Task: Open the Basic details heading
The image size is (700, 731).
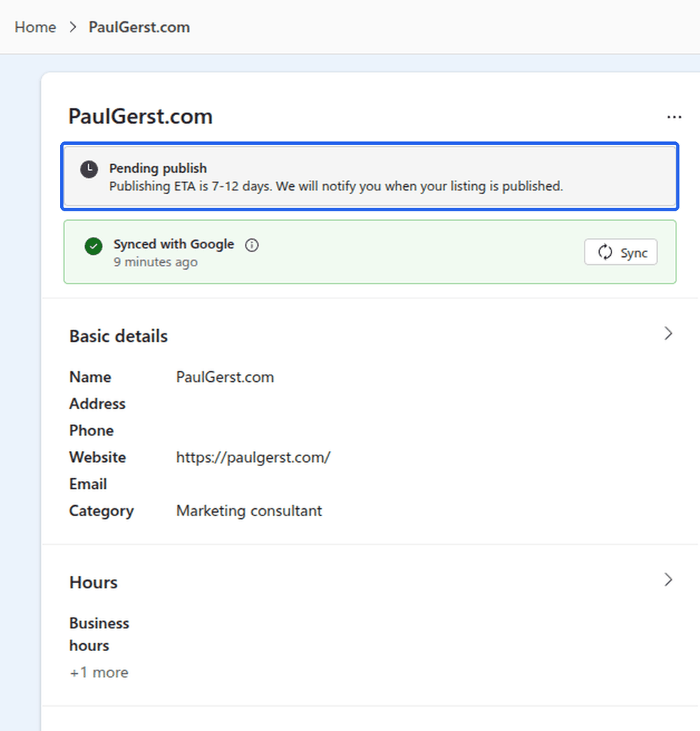Action: pyautogui.click(x=119, y=336)
